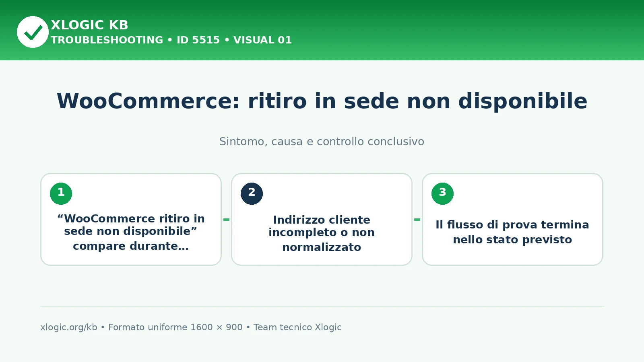
Task: Select card text 'Indirizzo cliente incompleto o non normalizzato'
Action: (322, 233)
